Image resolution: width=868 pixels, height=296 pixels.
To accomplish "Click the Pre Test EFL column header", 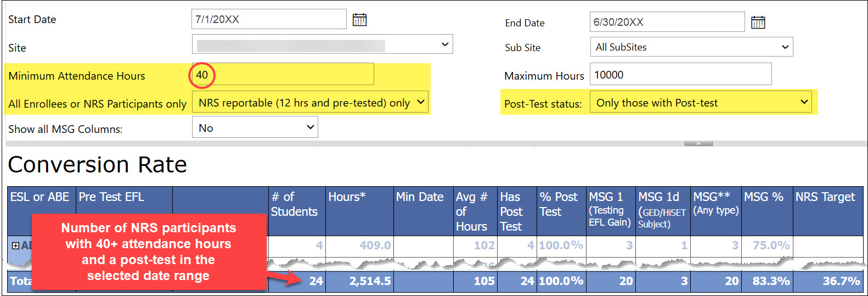I will (x=111, y=197).
